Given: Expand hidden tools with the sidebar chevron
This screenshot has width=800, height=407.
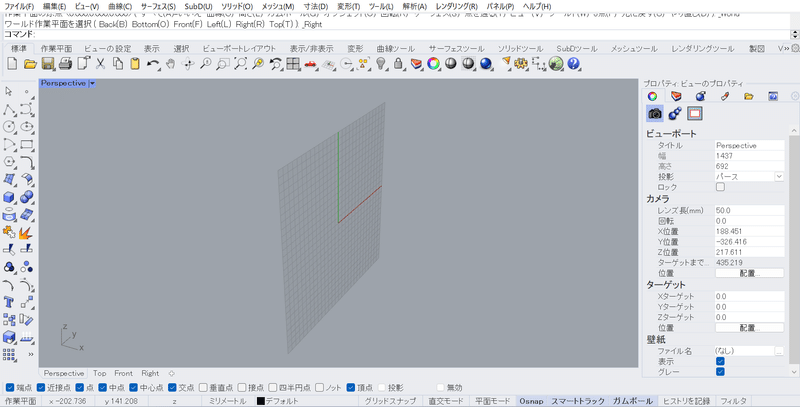Looking at the screenshot, I should click(31, 354).
